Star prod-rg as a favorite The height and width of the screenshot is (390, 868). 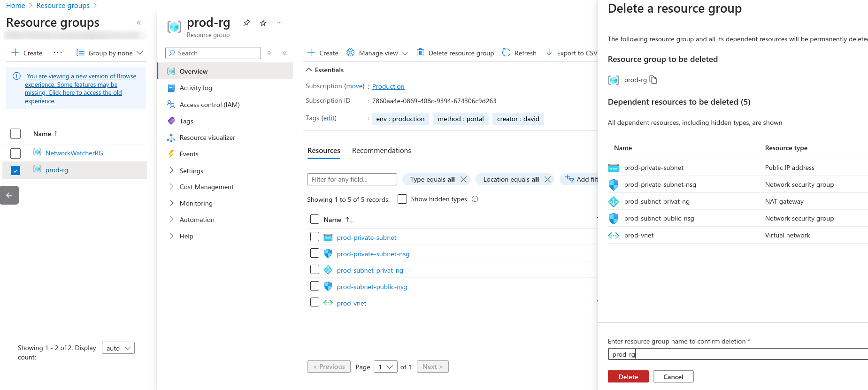pyautogui.click(x=263, y=23)
